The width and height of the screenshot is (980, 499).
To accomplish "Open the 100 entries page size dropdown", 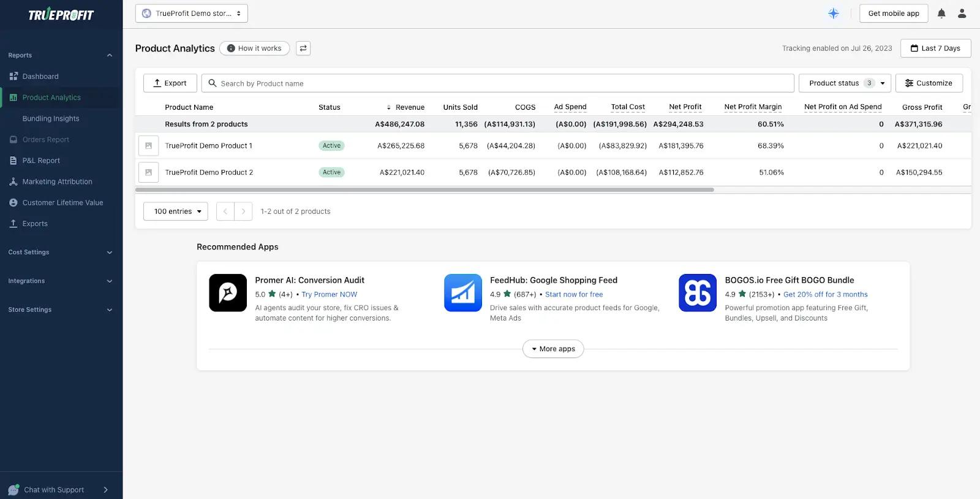I will (176, 211).
